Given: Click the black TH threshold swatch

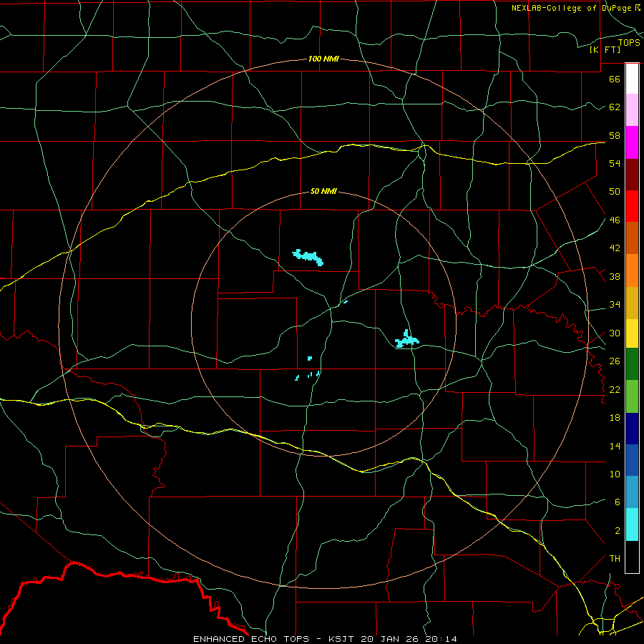Looking at the screenshot, I should tap(632, 557).
